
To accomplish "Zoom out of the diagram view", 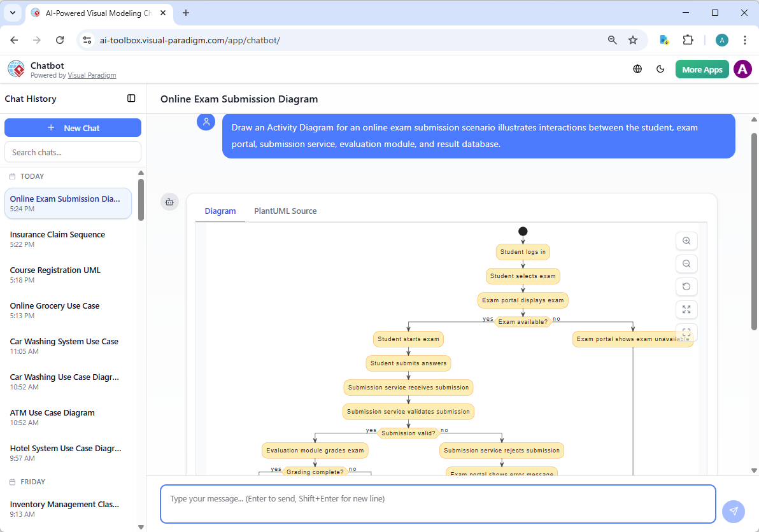I will point(686,263).
